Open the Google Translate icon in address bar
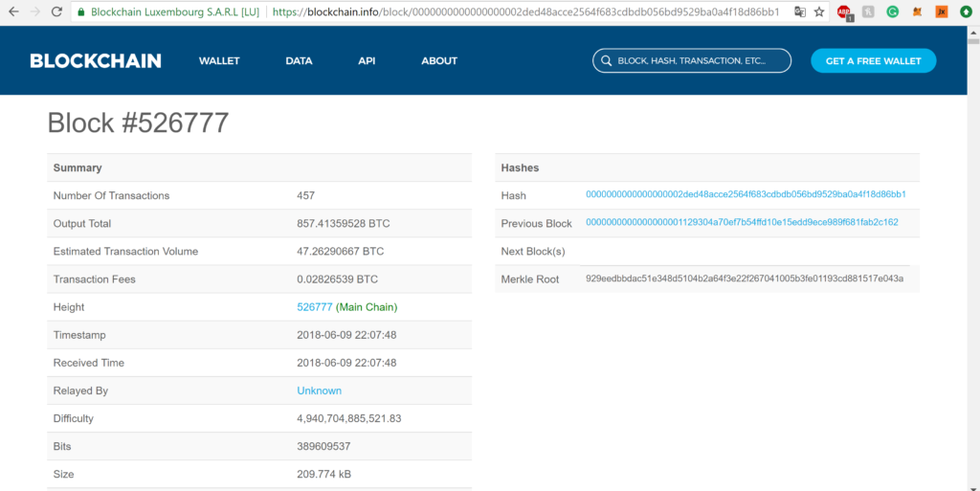The width and height of the screenshot is (980, 491). click(x=799, y=12)
